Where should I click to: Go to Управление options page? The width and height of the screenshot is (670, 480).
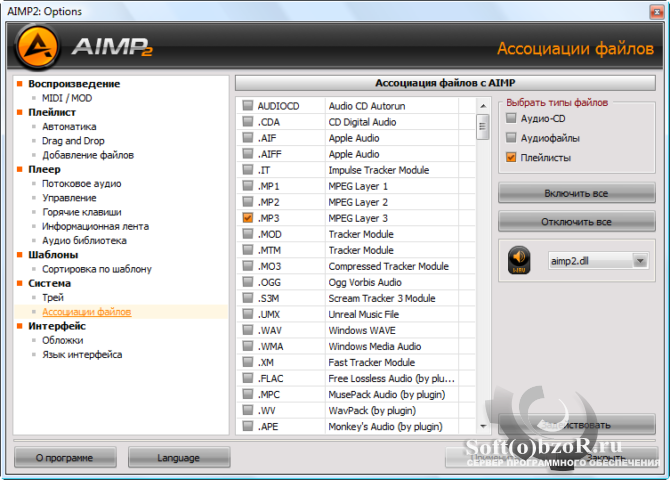click(x=69, y=198)
